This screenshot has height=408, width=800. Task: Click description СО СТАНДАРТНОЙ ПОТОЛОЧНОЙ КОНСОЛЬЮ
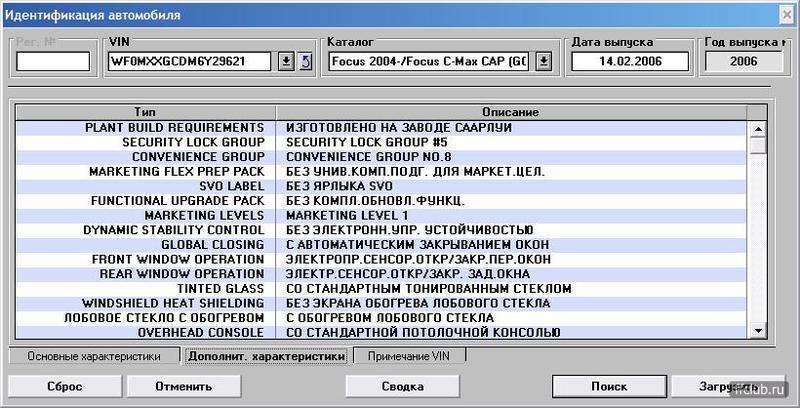point(423,333)
